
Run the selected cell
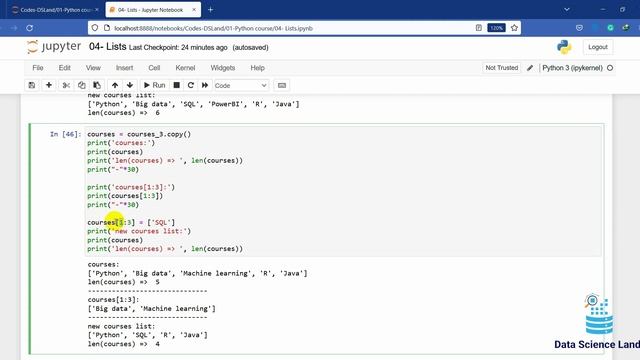[155, 85]
